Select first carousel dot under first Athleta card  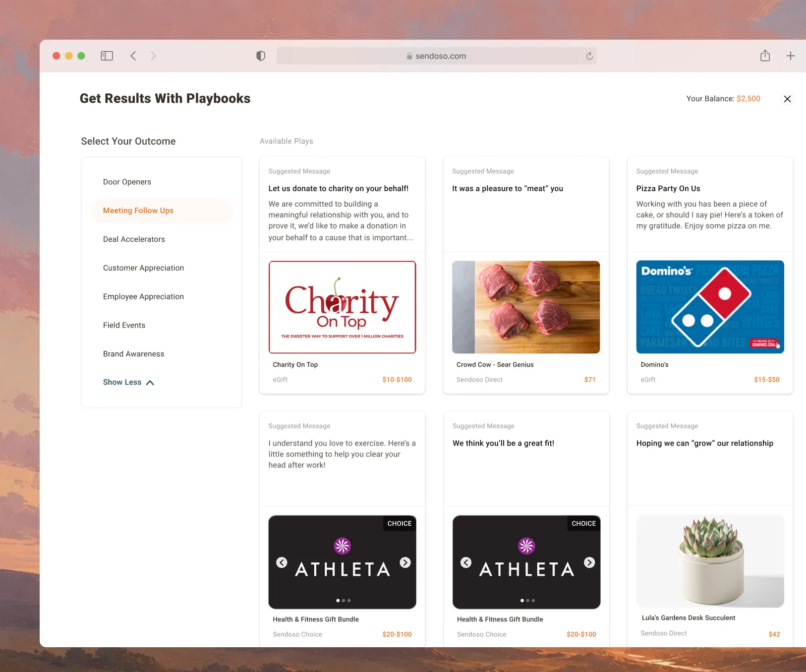click(338, 601)
